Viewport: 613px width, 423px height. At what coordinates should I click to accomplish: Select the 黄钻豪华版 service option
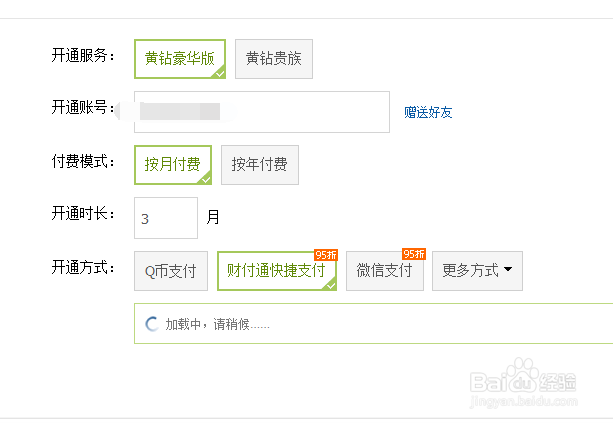[180, 59]
